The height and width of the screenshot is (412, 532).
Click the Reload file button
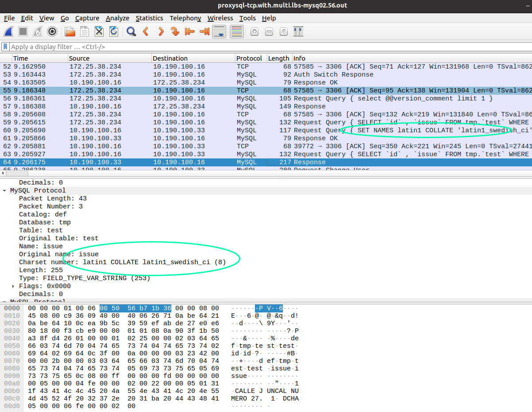pos(114,31)
